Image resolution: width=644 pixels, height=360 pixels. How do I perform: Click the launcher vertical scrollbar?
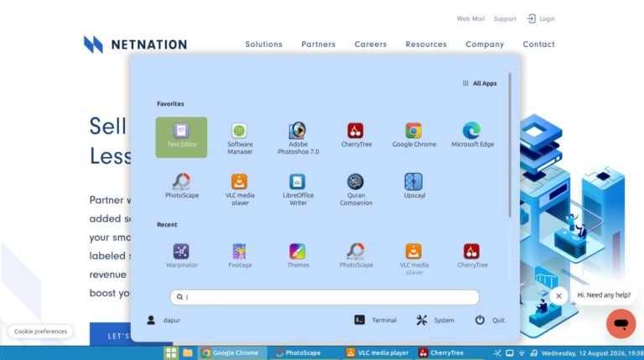(x=510, y=145)
